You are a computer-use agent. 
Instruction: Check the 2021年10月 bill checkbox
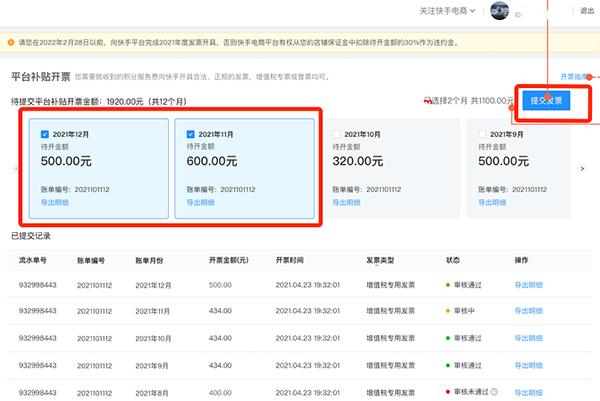[x=336, y=133]
